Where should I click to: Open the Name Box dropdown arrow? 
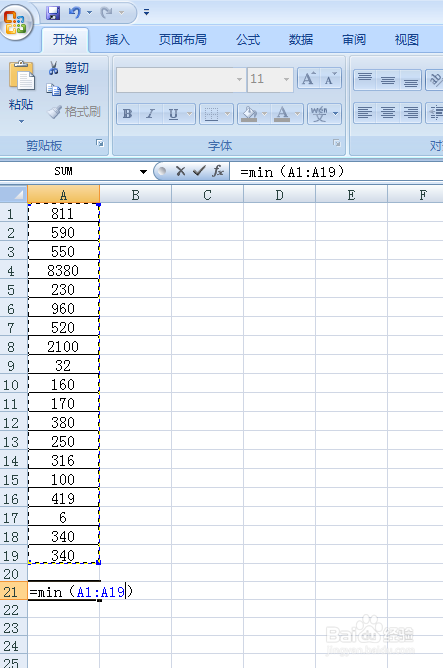[x=143, y=172]
